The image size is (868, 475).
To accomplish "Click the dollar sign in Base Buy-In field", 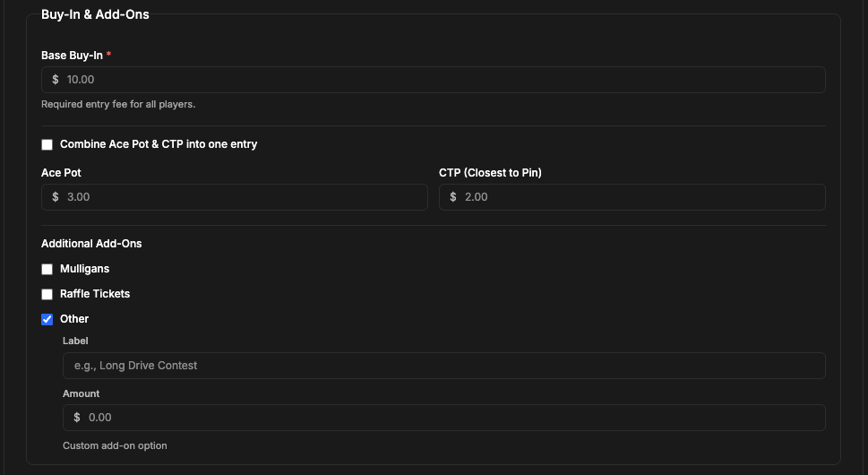I will [56, 80].
